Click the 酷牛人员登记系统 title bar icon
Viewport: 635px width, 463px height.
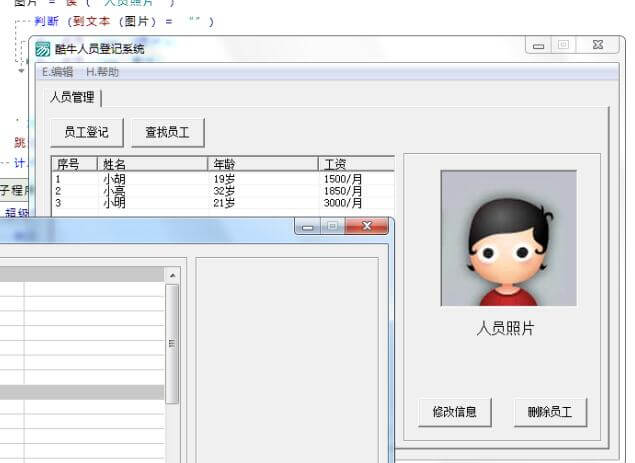pos(43,49)
